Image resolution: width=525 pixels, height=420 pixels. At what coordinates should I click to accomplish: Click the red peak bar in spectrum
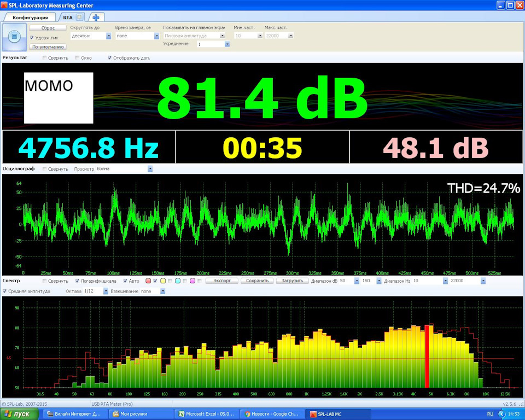(x=427, y=357)
